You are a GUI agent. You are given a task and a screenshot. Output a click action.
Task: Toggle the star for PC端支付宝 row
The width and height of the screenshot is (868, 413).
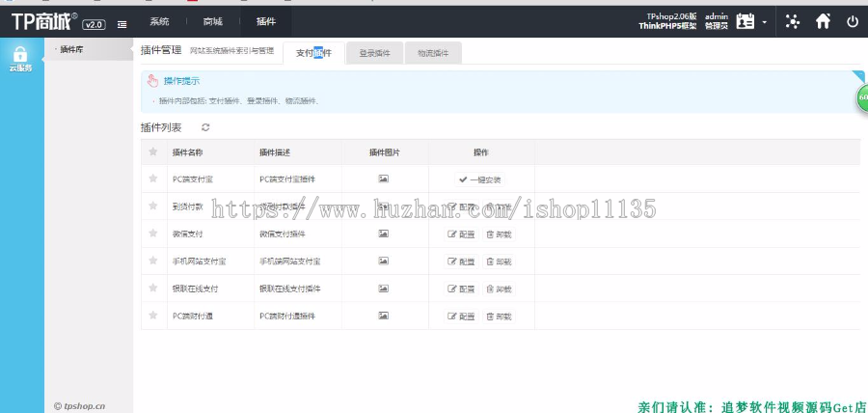pyautogui.click(x=152, y=179)
